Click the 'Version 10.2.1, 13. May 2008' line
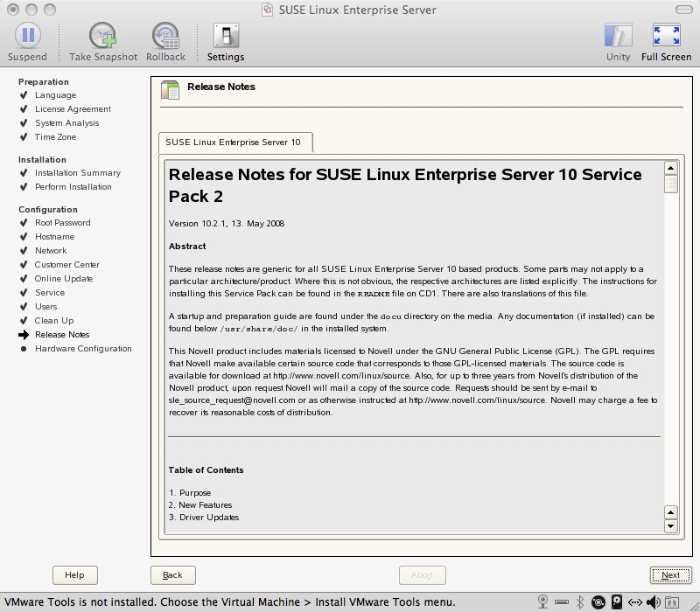 coord(227,224)
